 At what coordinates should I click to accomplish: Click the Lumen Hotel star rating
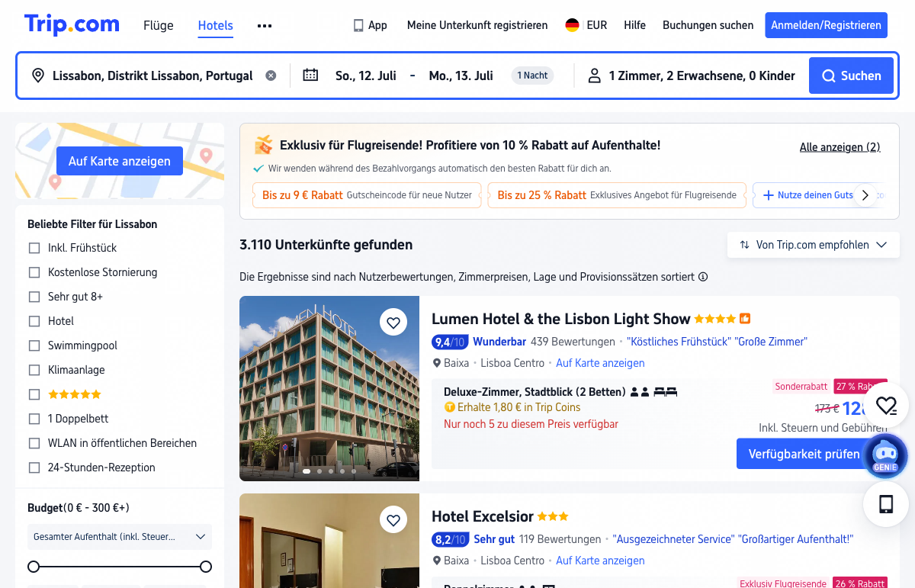(x=714, y=319)
